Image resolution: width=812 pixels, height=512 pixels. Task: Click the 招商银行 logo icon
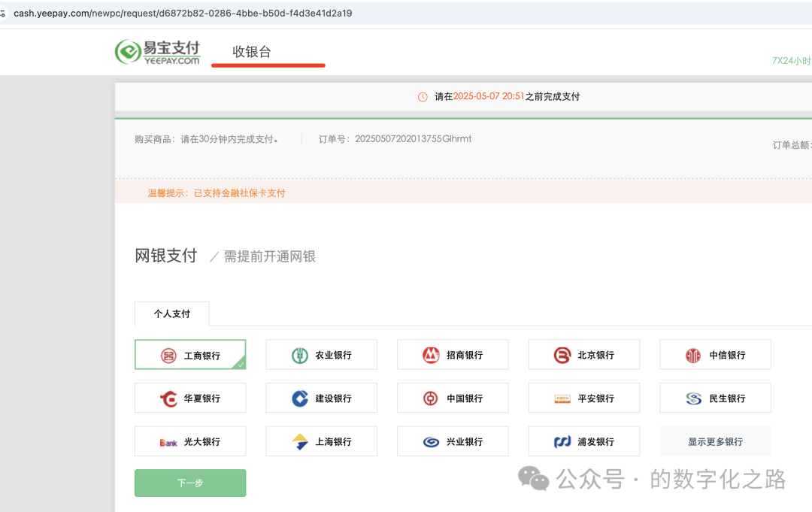[431, 355]
